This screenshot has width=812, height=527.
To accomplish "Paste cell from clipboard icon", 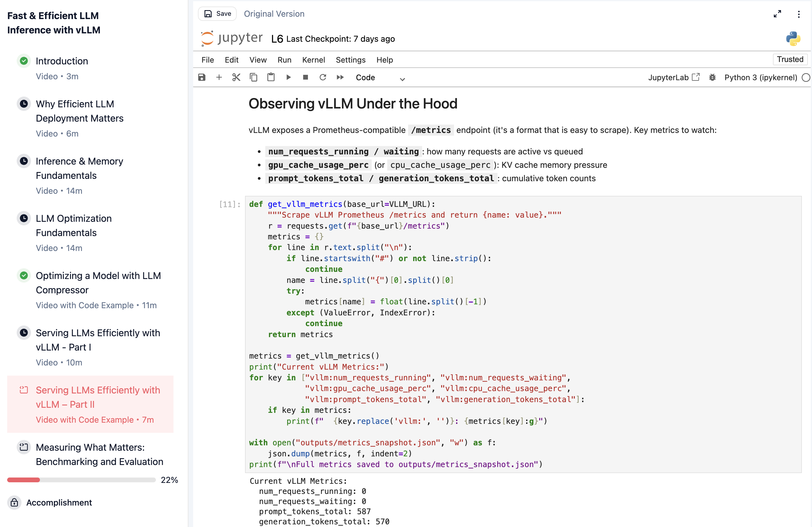I will point(271,77).
